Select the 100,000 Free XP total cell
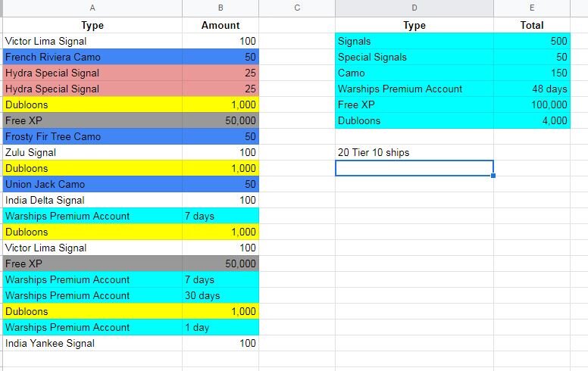 click(x=531, y=104)
